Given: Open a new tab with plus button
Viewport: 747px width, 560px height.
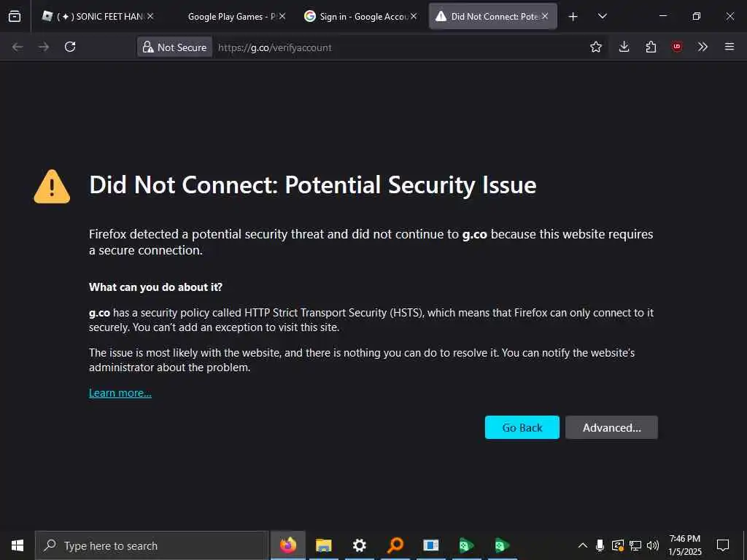Looking at the screenshot, I should pyautogui.click(x=573, y=16).
